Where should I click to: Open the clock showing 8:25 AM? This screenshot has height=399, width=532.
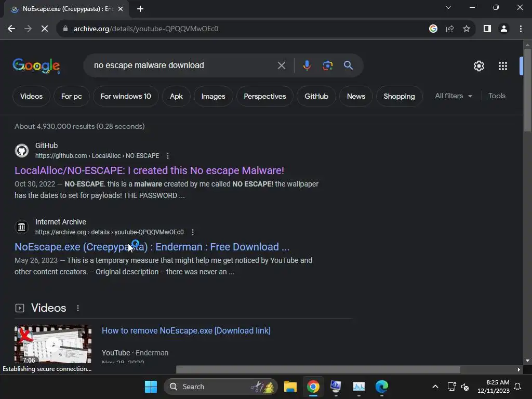coord(494,387)
